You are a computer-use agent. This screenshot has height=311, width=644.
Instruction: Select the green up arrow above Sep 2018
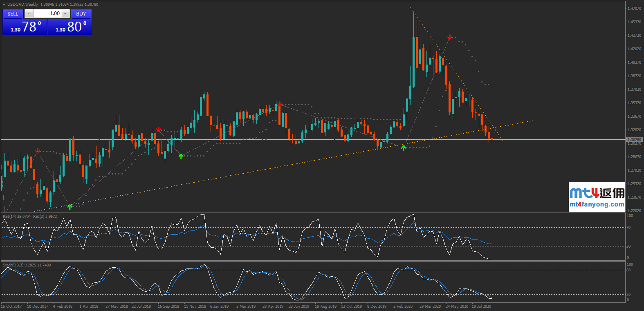point(181,156)
